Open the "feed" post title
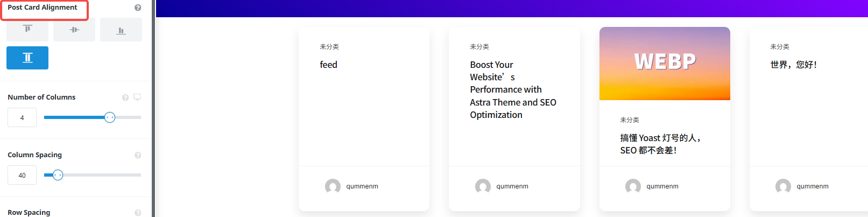The height and width of the screenshot is (217, 868). [328, 65]
